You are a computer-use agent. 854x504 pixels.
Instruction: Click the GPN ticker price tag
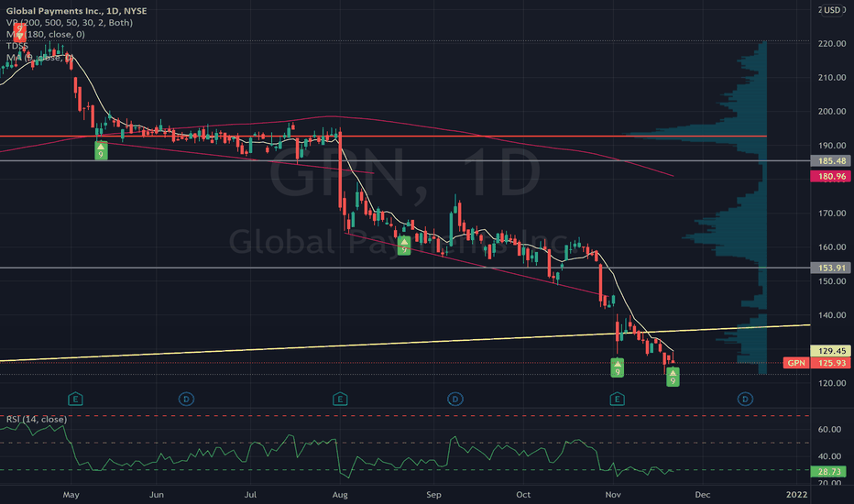click(796, 363)
